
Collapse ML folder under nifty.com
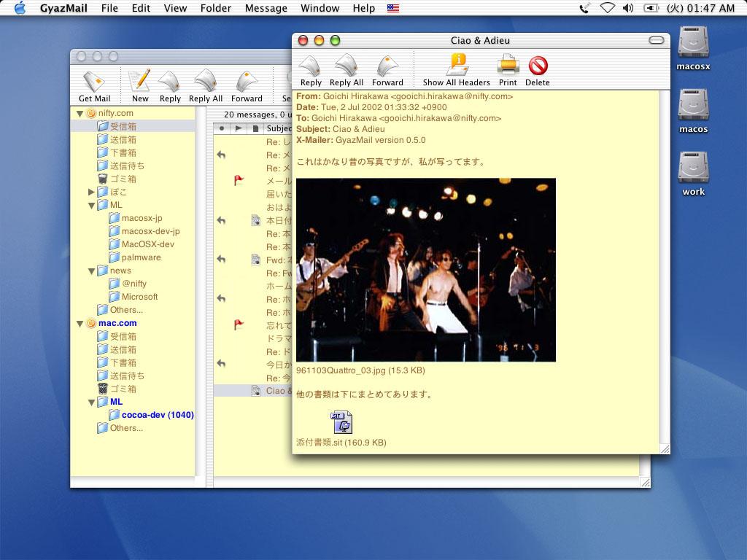point(91,205)
